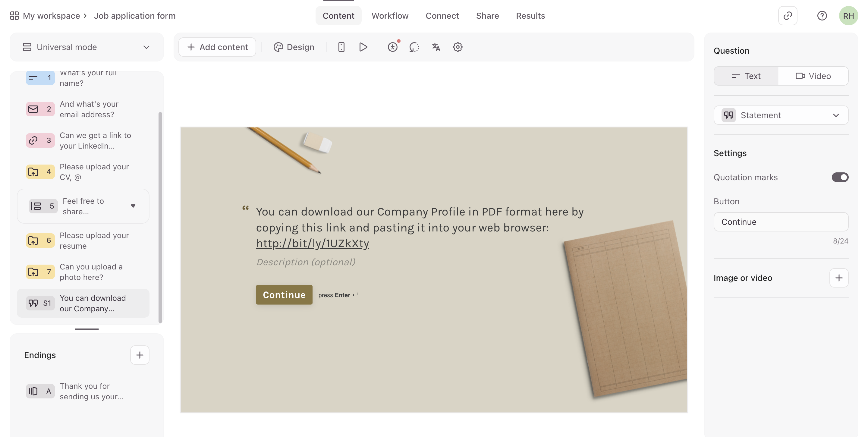The width and height of the screenshot is (868, 437).
Task: Select ending A screen icon
Action: click(x=40, y=391)
